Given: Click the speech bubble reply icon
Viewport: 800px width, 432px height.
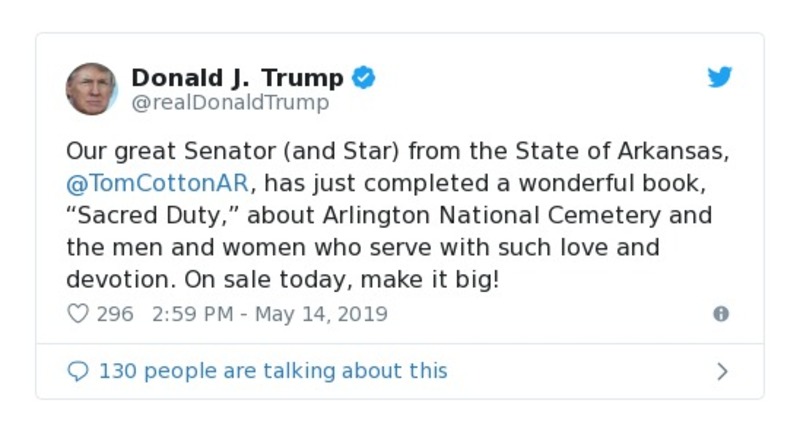Looking at the screenshot, I should pyautogui.click(x=78, y=371).
